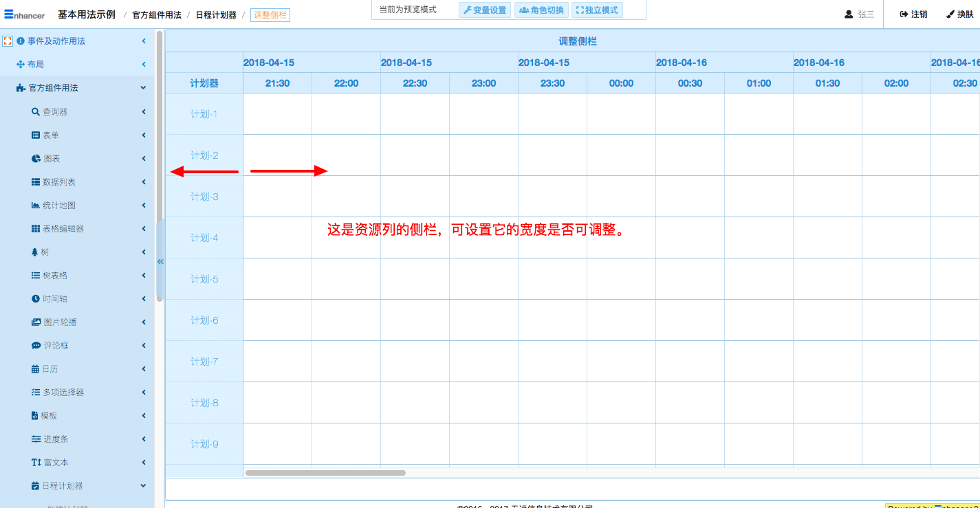Select the 日程计划器 breadcrumb
The width and height of the screenshot is (980, 508).
click(216, 15)
